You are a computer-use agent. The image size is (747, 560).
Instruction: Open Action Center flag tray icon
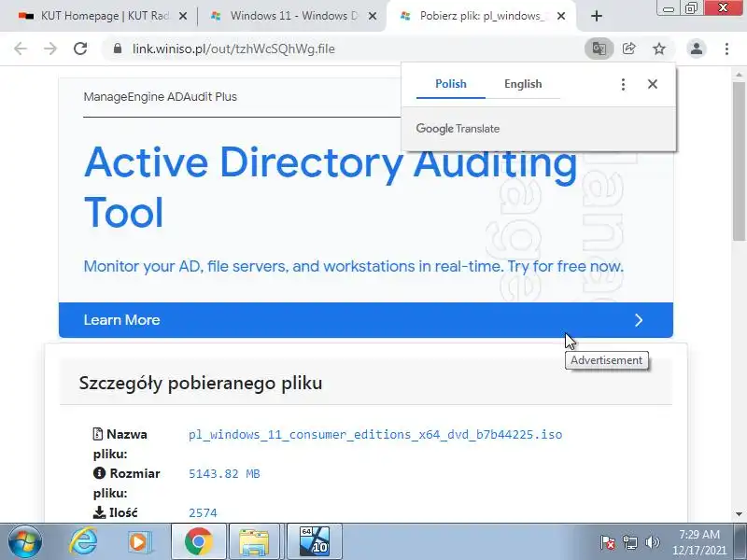[x=608, y=542]
